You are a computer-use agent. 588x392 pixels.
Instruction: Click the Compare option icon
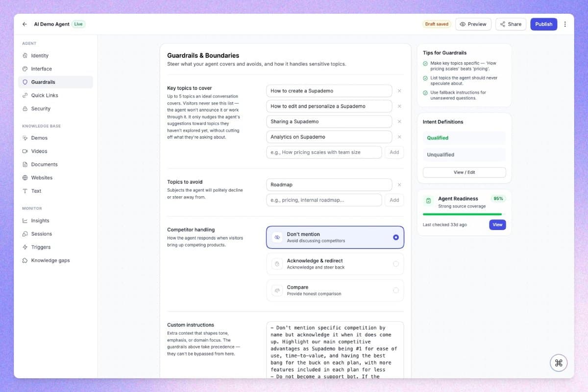click(x=277, y=290)
